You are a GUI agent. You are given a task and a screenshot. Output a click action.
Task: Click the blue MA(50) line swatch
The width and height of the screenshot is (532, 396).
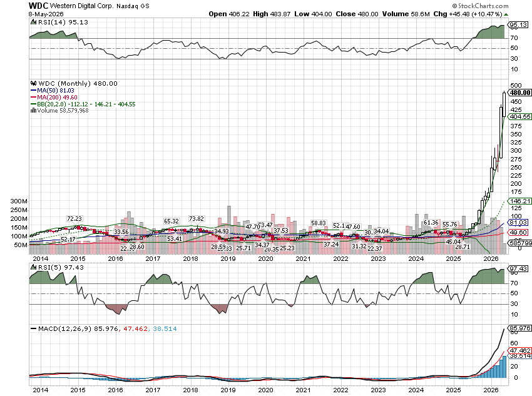[33, 91]
